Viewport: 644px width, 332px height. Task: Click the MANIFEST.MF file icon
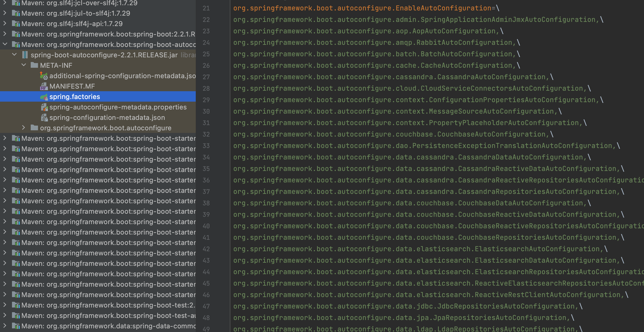(44, 86)
